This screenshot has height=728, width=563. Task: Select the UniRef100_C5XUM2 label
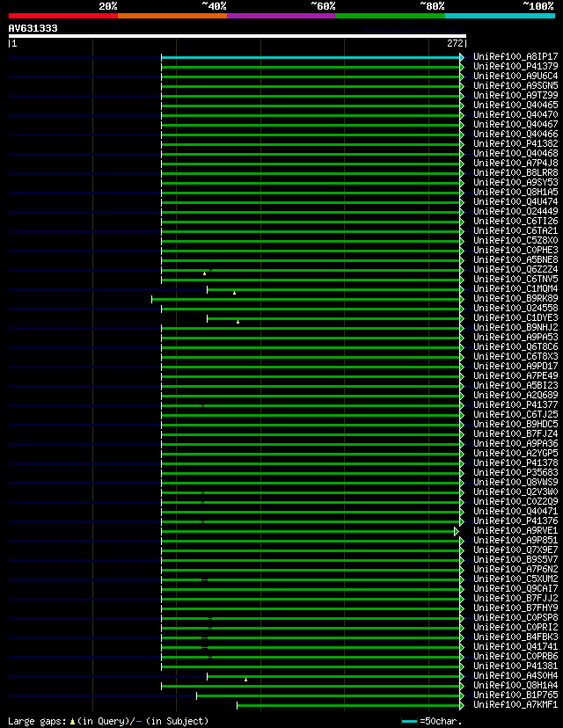(515, 579)
